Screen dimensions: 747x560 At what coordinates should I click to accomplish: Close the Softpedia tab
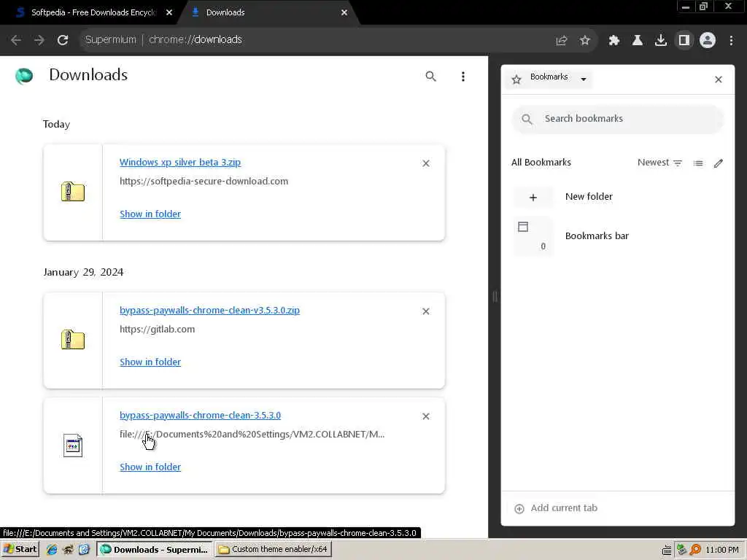point(169,13)
